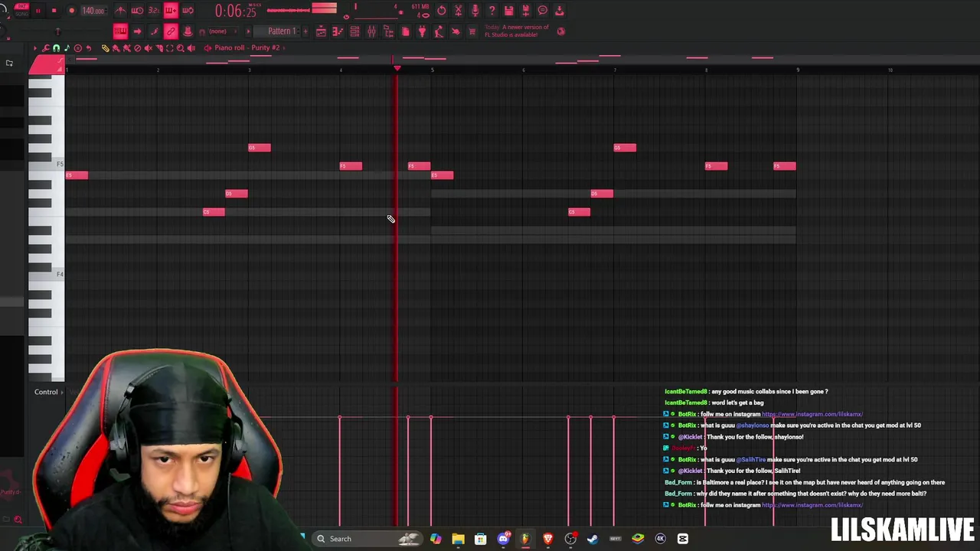This screenshot has width=980, height=551.
Task: Open the Channel rack window button
Action: point(354,31)
